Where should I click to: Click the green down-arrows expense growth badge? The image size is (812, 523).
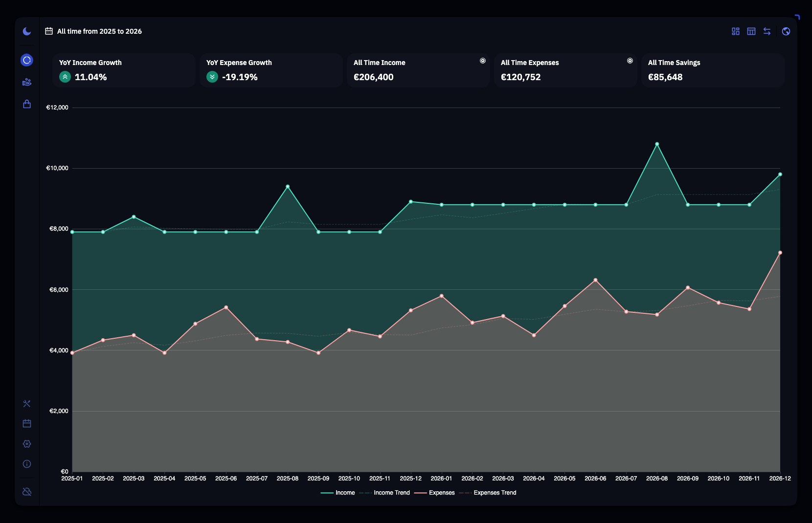(x=212, y=77)
